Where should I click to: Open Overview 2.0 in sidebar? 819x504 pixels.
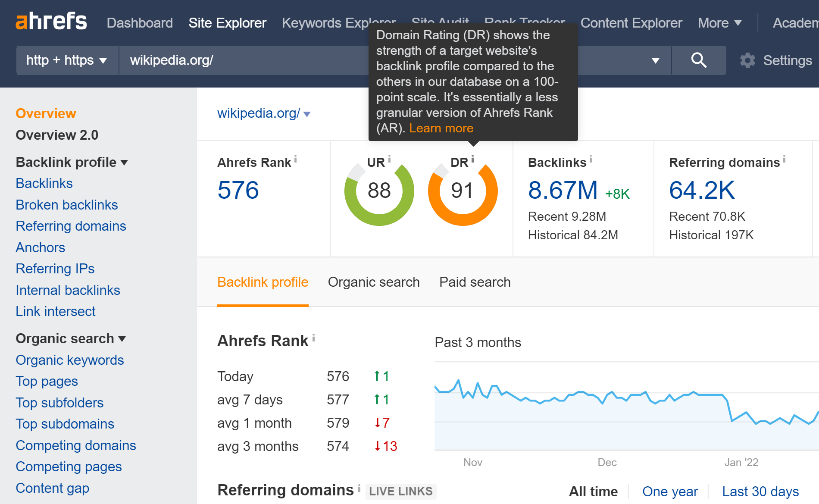pyautogui.click(x=57, y=135)
